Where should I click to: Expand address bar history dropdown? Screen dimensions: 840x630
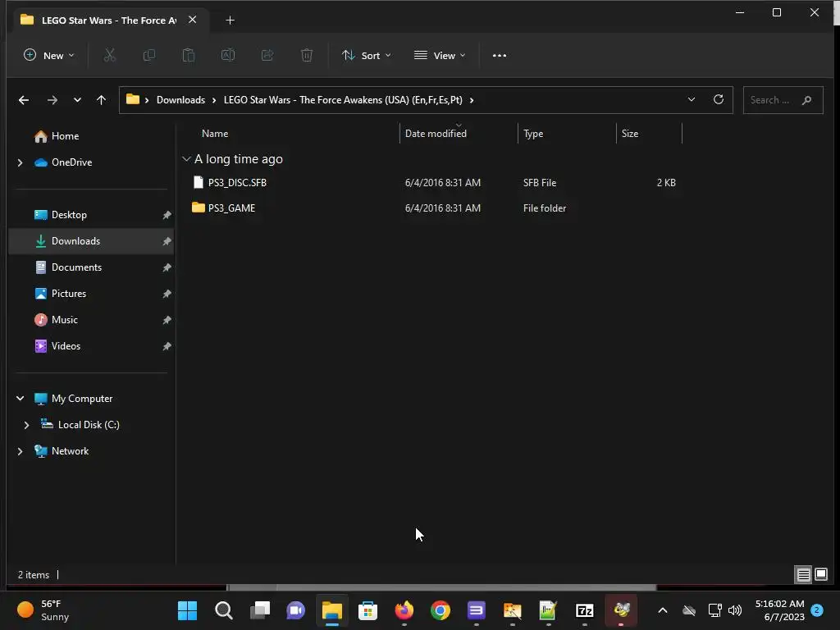pos(692,99)
